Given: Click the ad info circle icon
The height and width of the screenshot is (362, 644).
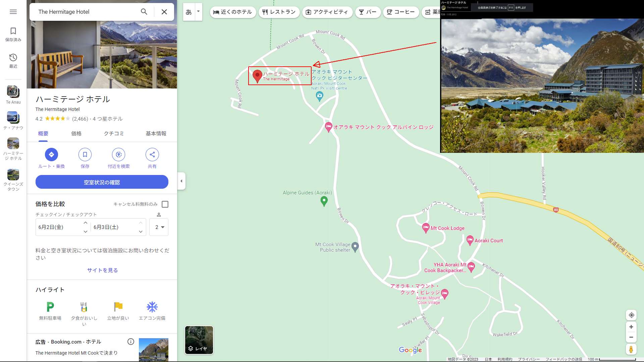Looking at the screenshot, I should pyautogui.click(x=131, y=342).
